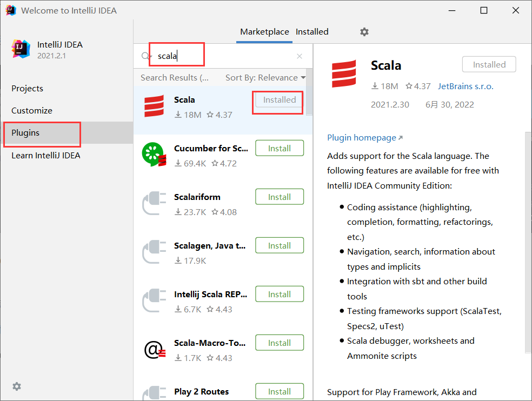Select the Scala plugin row title
This screenshot has height=401, width=532.
point(184,100)
